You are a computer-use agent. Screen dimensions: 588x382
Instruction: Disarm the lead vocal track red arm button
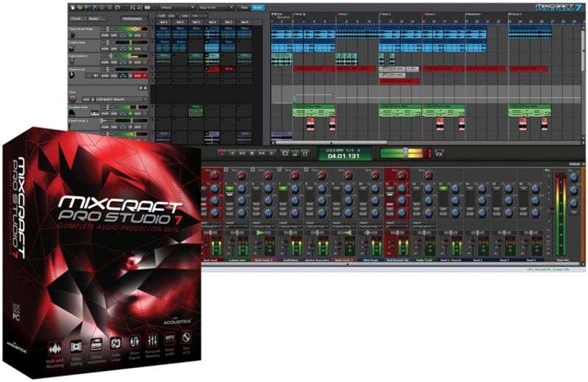[137, 76]
